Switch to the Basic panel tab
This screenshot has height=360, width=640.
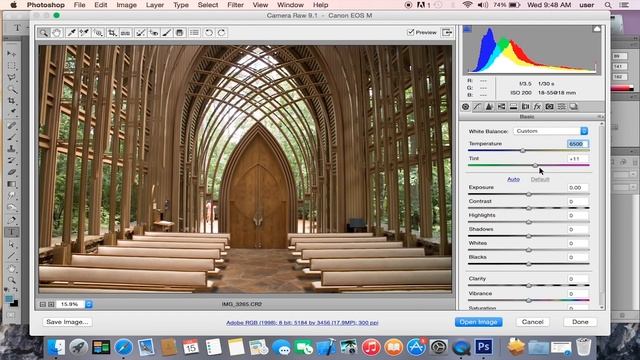(x=465, y=107)
